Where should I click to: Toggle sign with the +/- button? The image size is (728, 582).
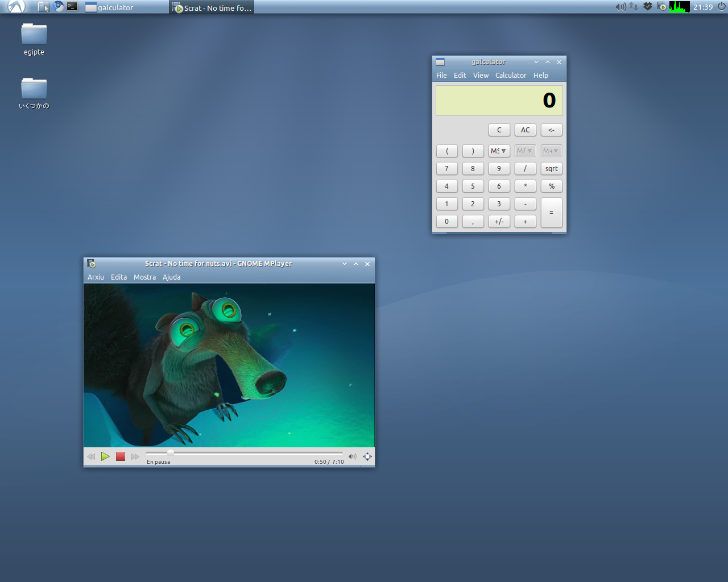click(x=499, y=222)
